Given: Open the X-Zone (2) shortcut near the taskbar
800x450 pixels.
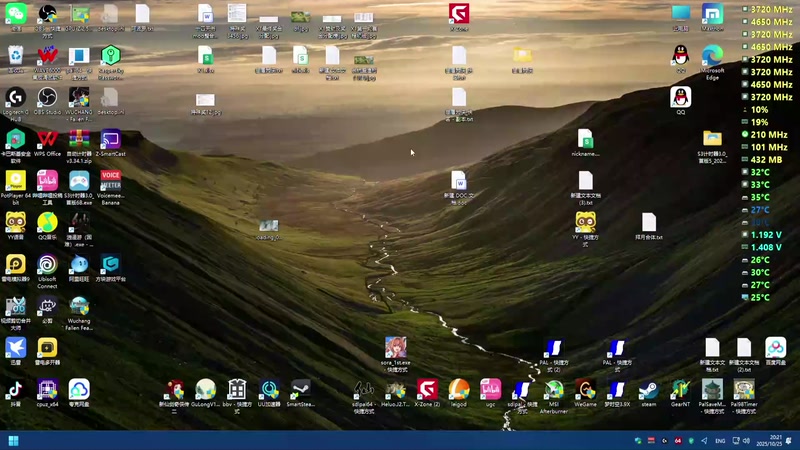Looking at the screenshot, I should coord(427,389).
